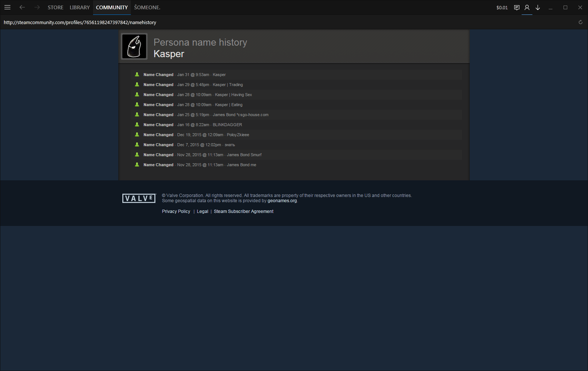Viewport: 588px width, 371px height.
Task: Go forward with the right arrow
Action: (37, 7)
